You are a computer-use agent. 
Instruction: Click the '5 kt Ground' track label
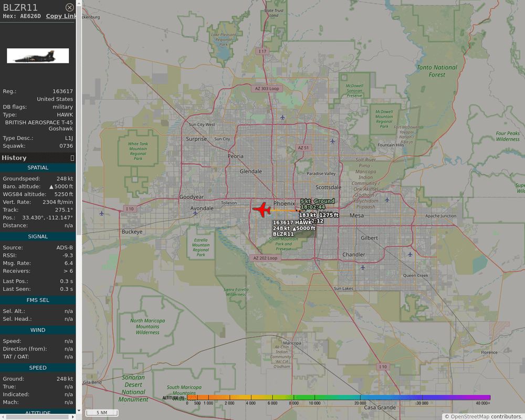[x=318, y=201]
